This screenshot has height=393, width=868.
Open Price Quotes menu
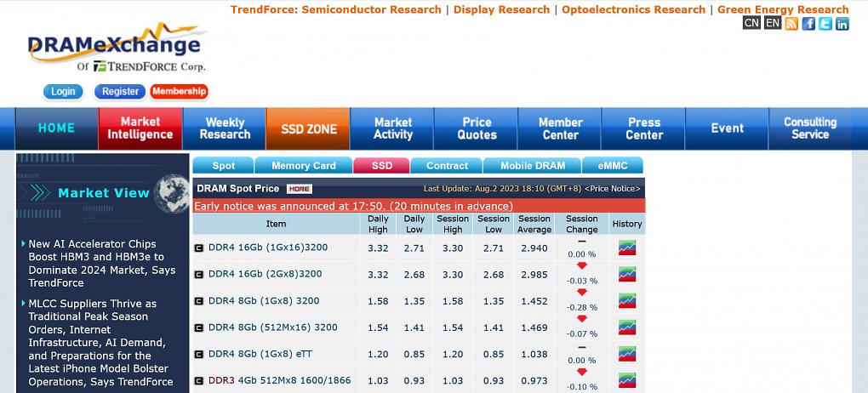(x=477, y=128)
